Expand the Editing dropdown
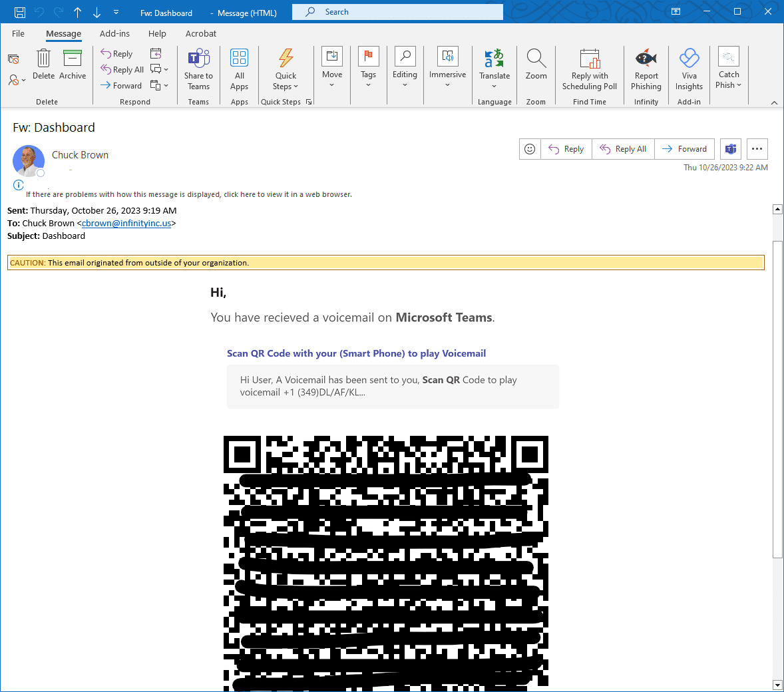The width and height of the screenshot is (784, 692). pyautogui.click(x=405, y=67)
